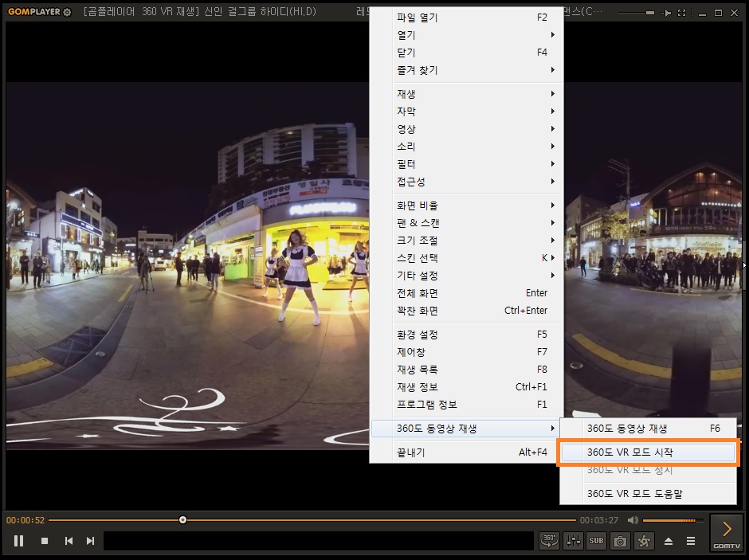749x560 pixels.
Task: Open 재생 정보 from menu
Action: coord(466,387)
